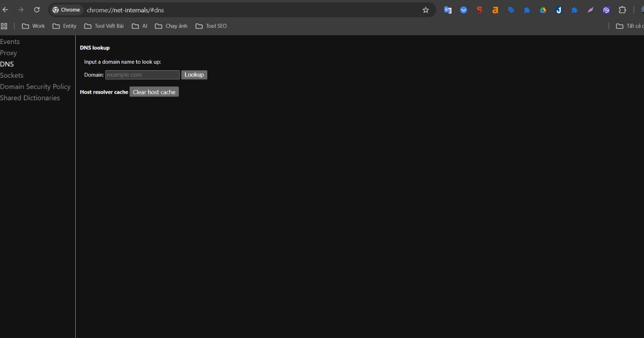
Task: Open the Google Translate extension
Action: pyautogui.click(x=448, y=10)
